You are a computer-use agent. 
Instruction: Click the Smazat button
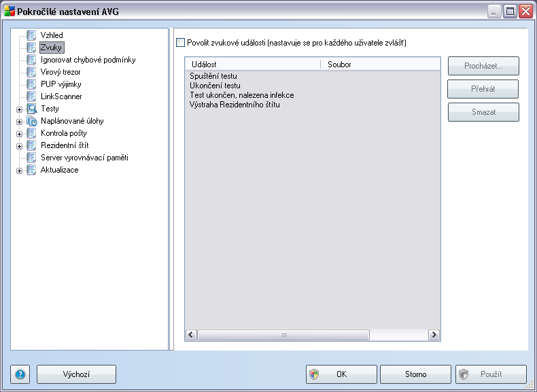[x=483, y=112]
